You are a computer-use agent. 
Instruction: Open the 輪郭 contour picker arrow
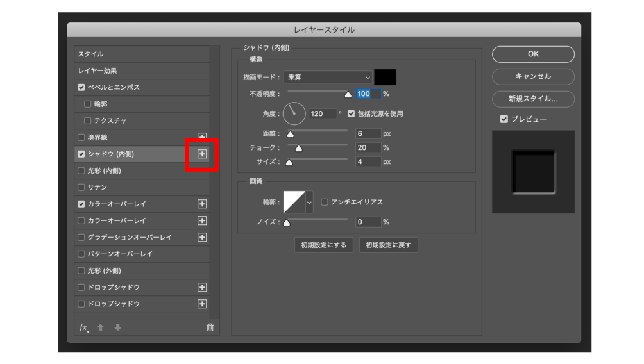click(309, 202)
